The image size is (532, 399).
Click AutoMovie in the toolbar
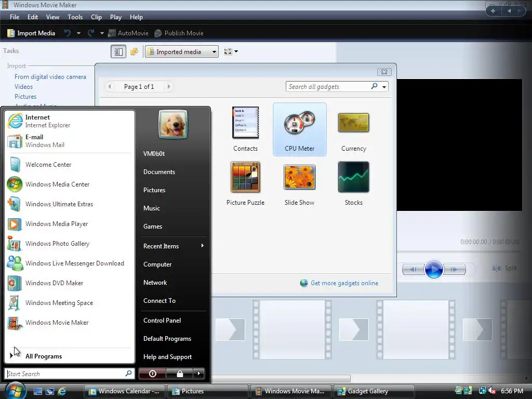[128, 33]
